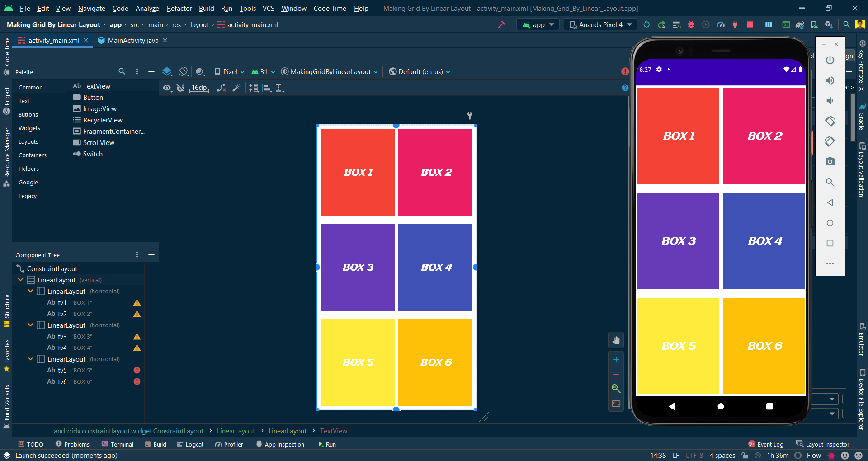Open the API level 31 dropdown
Screen dimensions: 868x461
263,71
